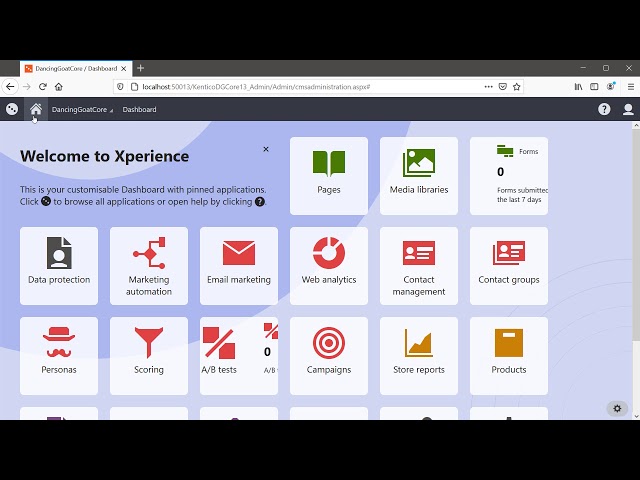Screen dimensions: 640x480
Task: Open the Store reports tile
Action: (x=419, y=356)
